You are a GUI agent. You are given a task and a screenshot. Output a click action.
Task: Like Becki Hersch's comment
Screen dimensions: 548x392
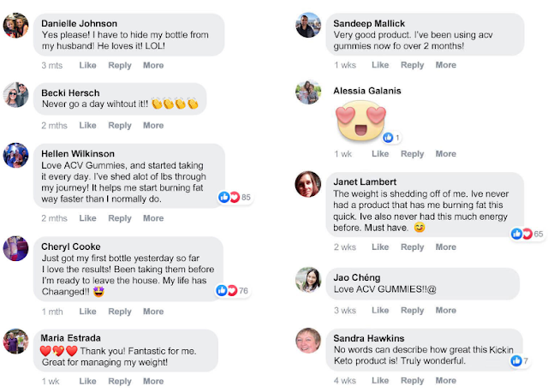pyautogui.click(x=87, y=126)
